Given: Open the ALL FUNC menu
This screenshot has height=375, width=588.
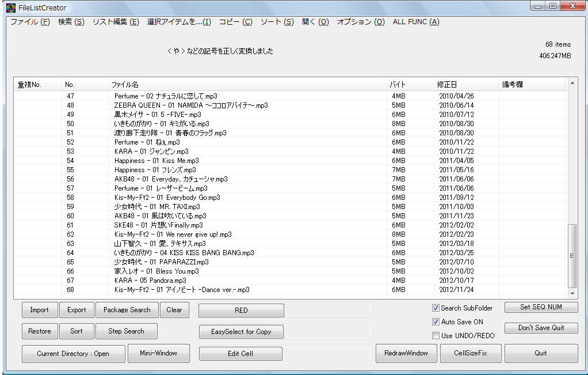Looking at the screenshot, I should [415, 21].
